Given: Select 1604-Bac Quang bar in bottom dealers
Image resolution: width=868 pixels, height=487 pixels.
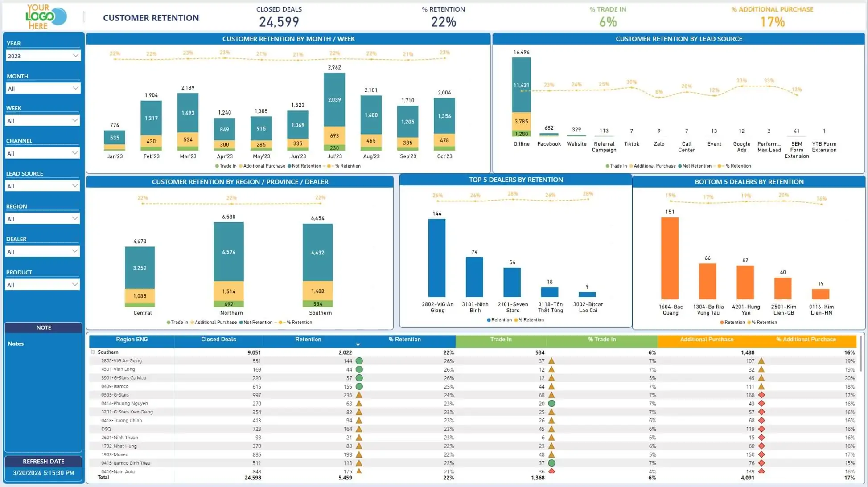Looking at the screenshot, I should 670,258.
